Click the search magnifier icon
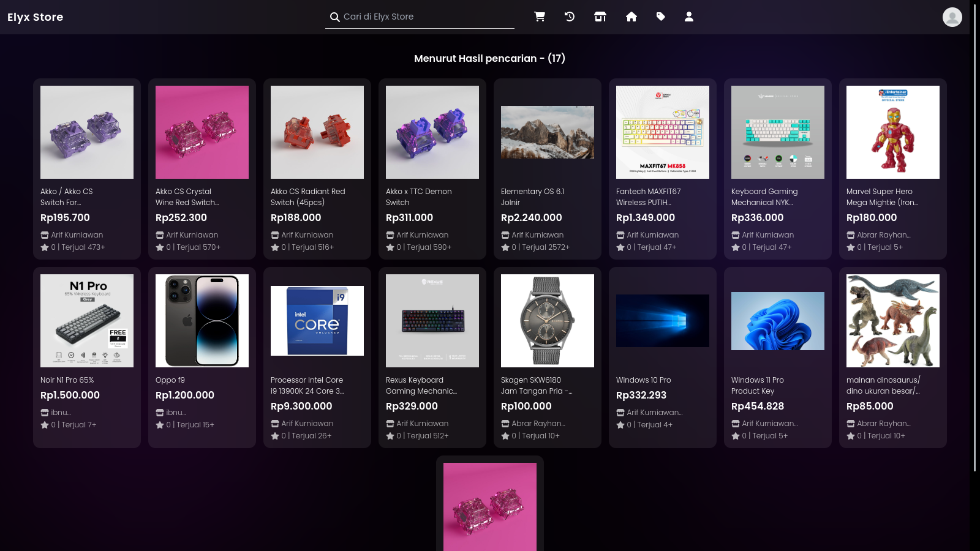Viewport: 980px width, 551px height. [x=335, y=17]
